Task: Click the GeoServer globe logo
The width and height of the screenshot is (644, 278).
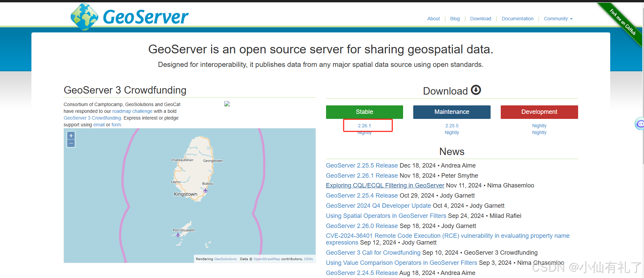Action: pyautogui.click(x=84, y=17)
